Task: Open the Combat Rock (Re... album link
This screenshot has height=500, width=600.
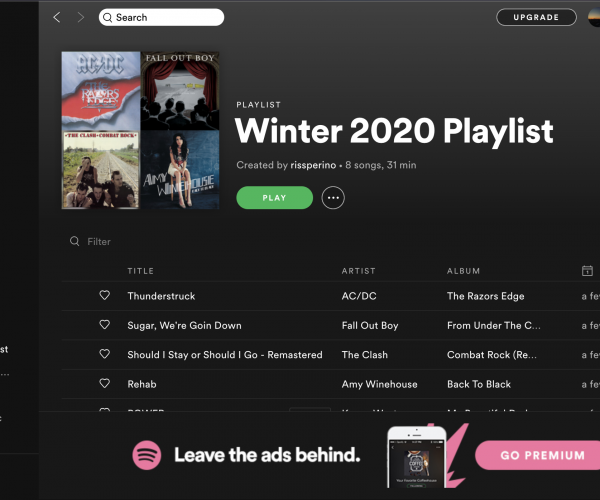Action: (492, 355)
